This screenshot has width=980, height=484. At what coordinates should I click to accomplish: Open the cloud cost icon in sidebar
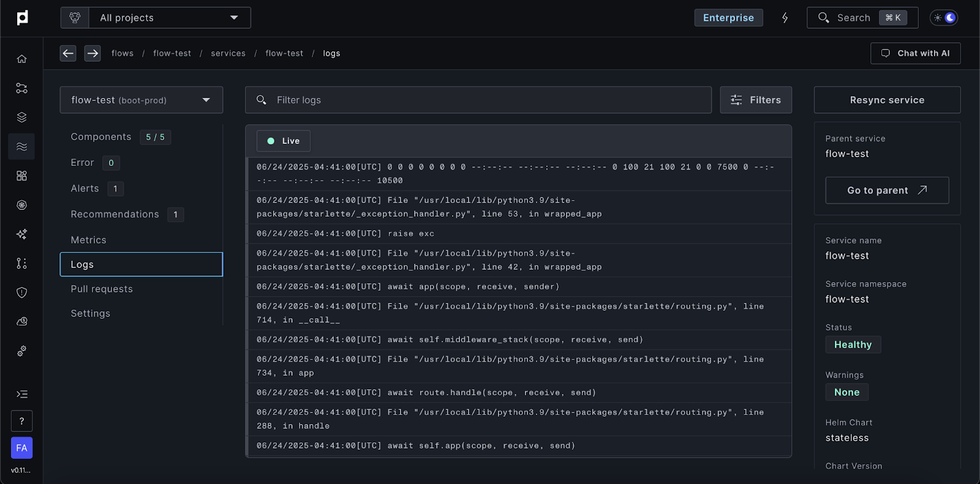click(21, 322)
